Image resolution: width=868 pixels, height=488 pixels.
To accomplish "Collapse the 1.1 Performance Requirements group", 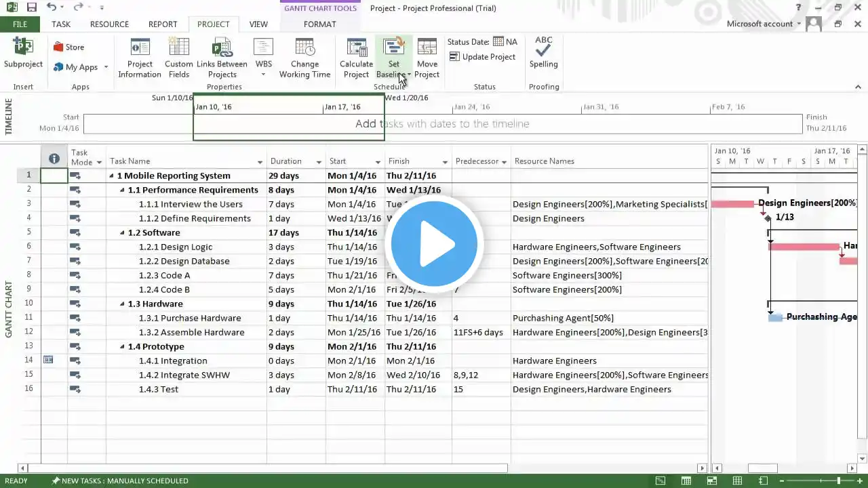I will [x=123, y=190].
